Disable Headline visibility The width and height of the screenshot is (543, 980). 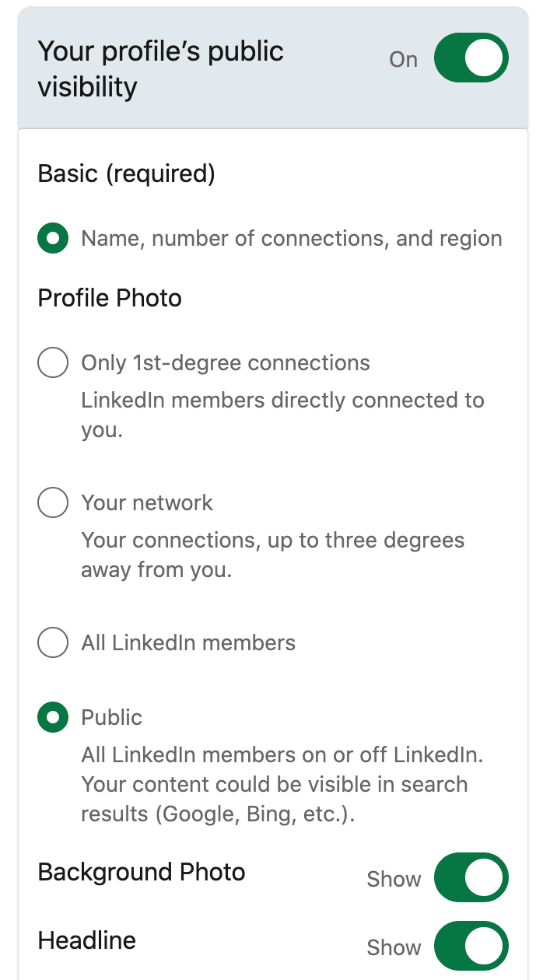point(471,947)
